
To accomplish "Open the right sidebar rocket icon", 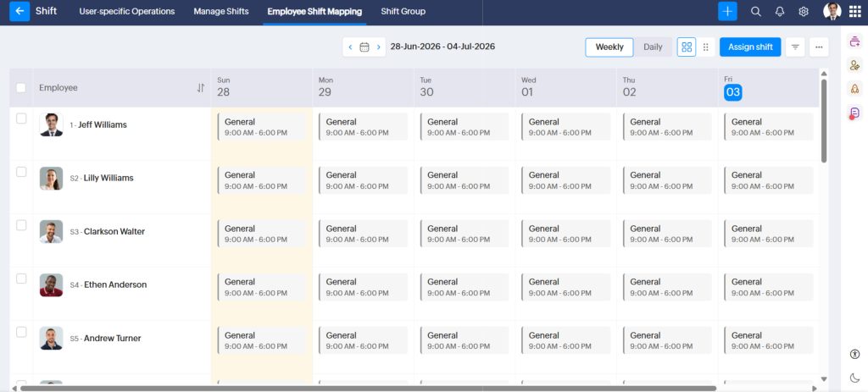I will coord(854,88).
